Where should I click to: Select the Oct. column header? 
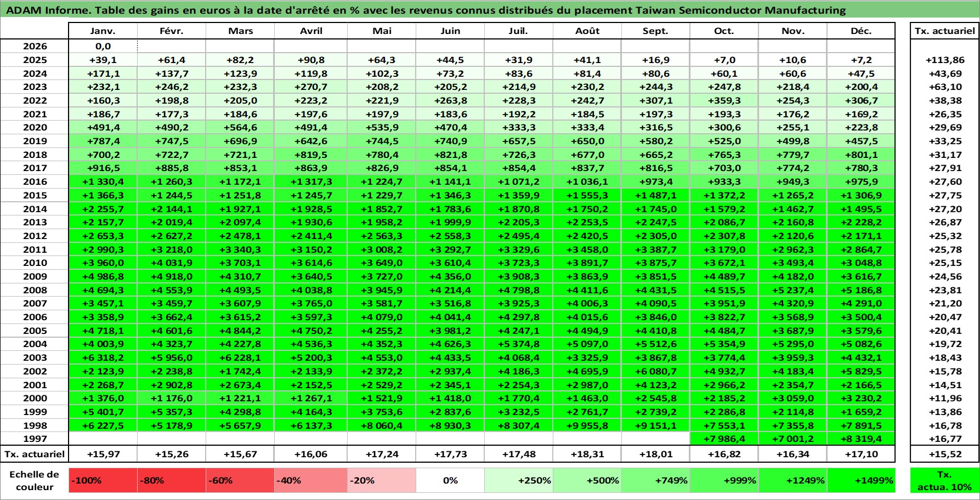coord(724,31)
